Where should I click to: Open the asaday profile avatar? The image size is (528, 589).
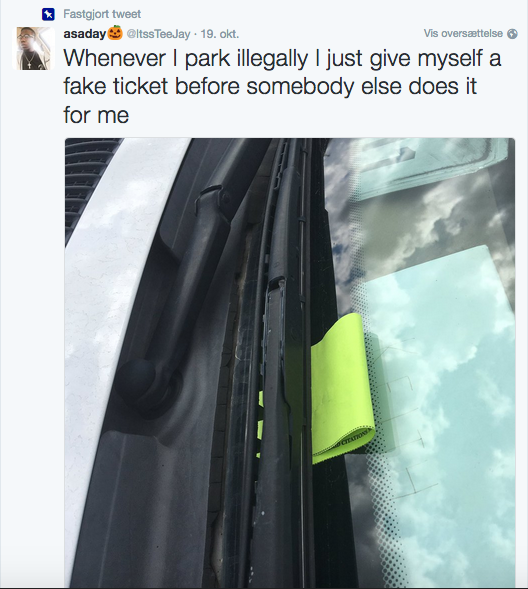tap(33, 48)
